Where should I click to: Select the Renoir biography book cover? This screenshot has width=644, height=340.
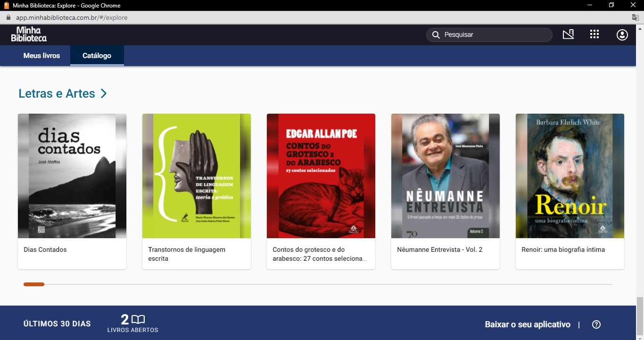[570, 176]
